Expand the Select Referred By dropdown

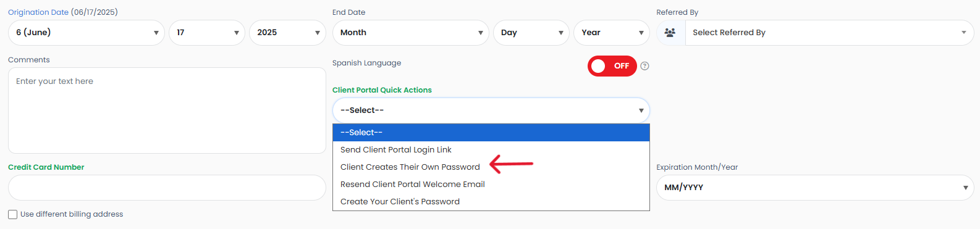(829, 33)
